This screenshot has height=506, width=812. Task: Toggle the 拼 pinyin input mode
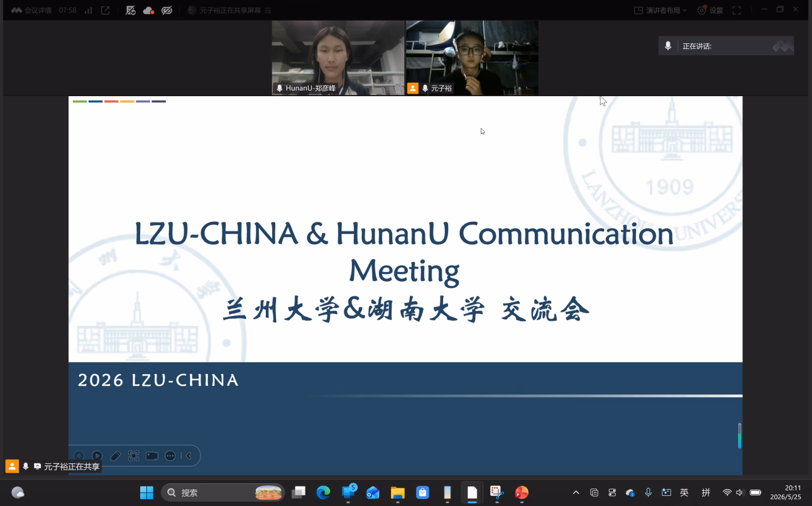(x=706, y=493)
